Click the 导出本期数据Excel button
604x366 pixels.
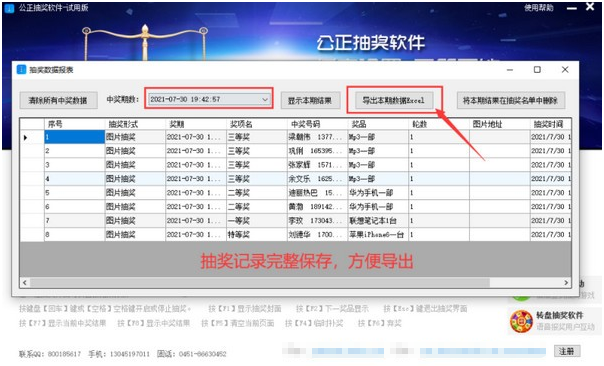[393, 100]
